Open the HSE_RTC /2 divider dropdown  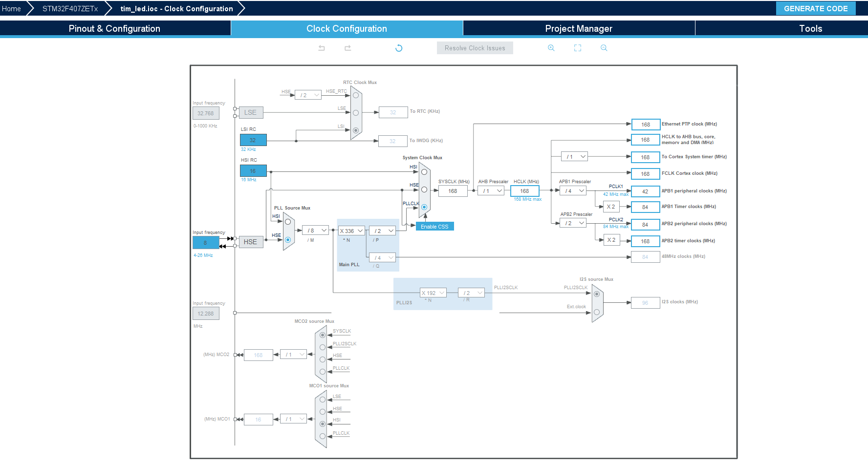[x=308, y=95]
